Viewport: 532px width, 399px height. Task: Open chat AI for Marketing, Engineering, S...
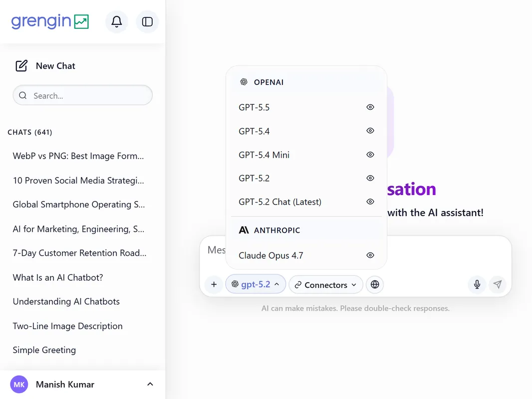coord(79,229)
